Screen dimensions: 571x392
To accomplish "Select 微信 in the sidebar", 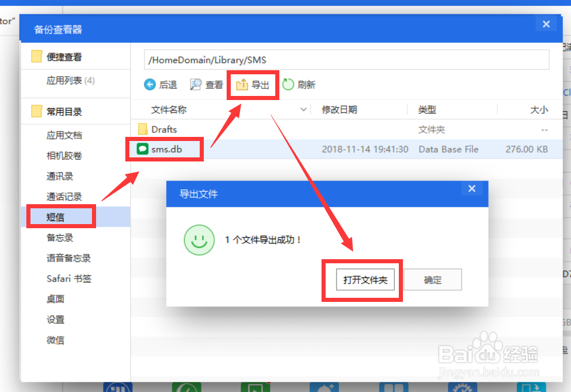I will [x=55, y=340].
